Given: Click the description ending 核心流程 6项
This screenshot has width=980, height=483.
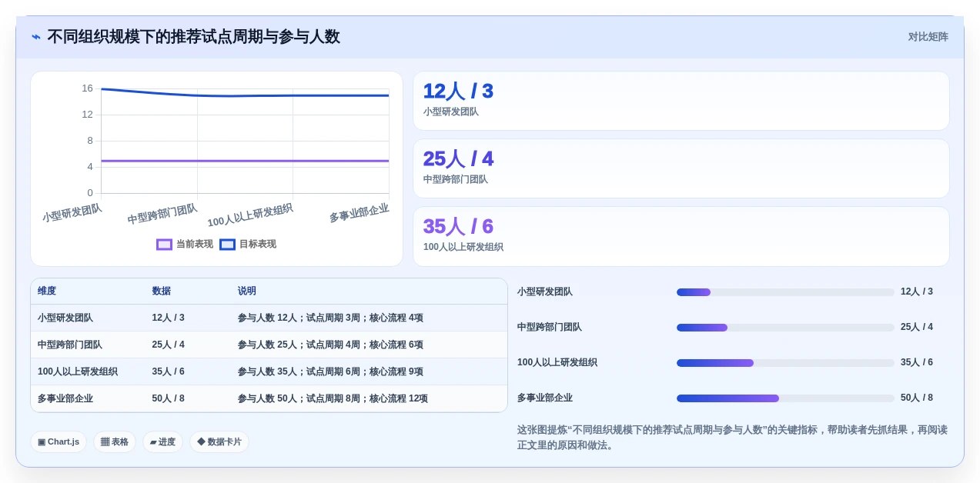Looking at the screenshot, I should coord(330,345).
